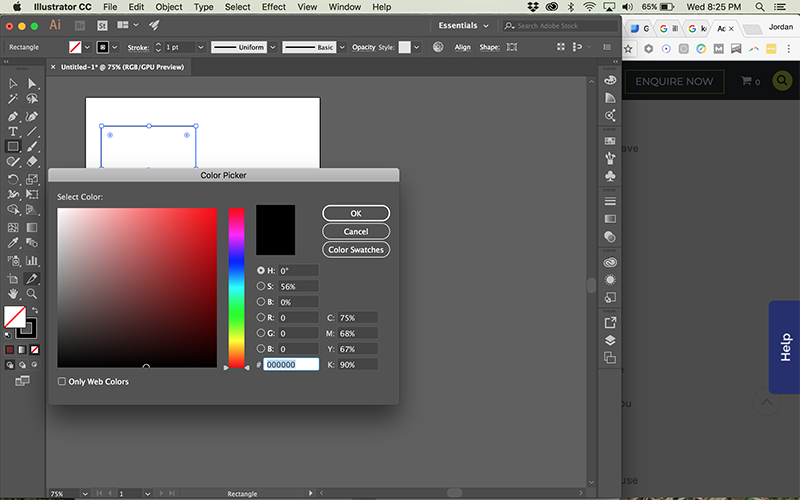Open the Object menu
Screen dimensions: 800x500
pos(168,7)
